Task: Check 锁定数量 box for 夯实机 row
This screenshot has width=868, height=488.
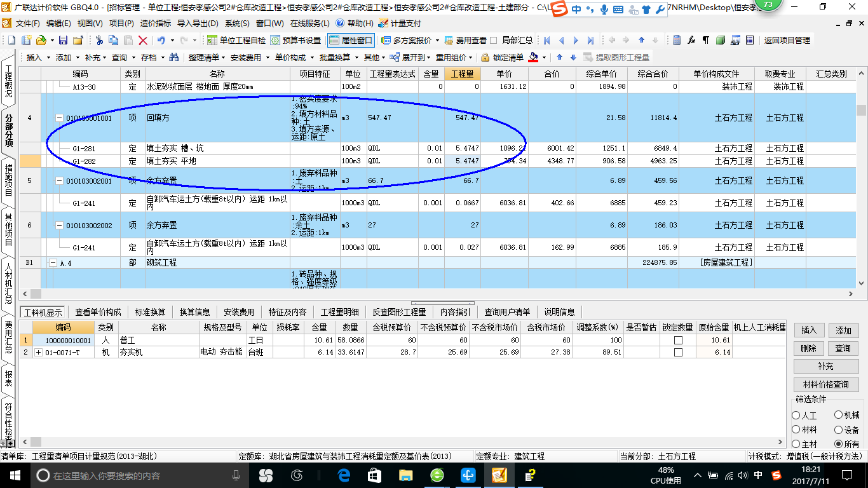Action: [x=678, y=352]
